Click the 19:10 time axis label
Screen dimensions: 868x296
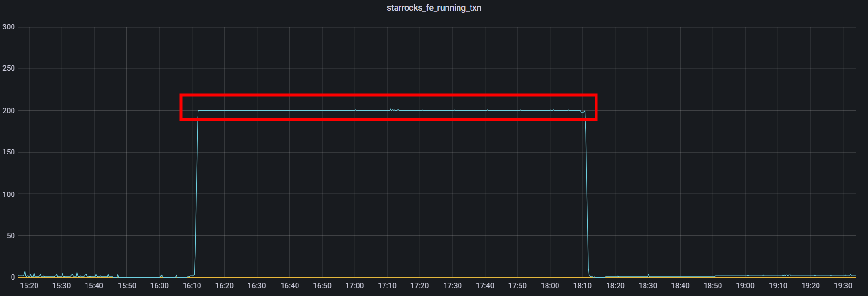(778, 286)
